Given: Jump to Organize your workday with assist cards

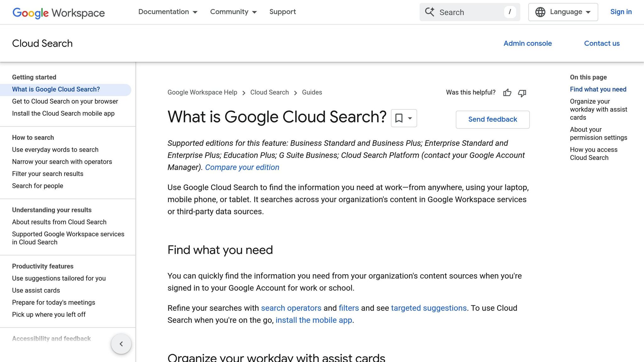Looking at the screenshot, I should point(598,109).
